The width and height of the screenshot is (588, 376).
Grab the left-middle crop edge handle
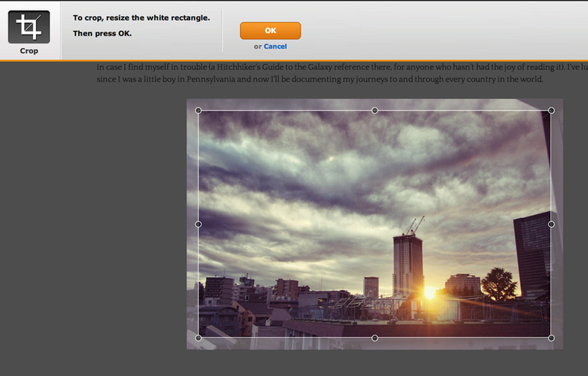(199, 224)
